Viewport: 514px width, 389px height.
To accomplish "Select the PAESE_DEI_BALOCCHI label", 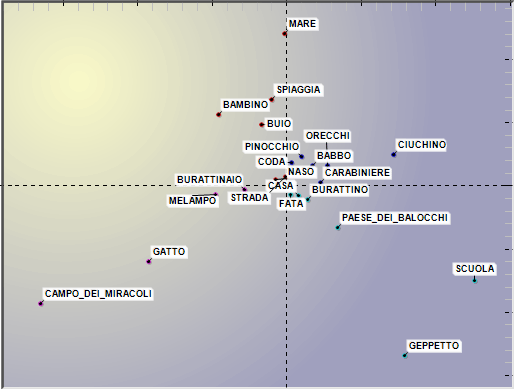I will pyautogui.click(x=395, y=218).
